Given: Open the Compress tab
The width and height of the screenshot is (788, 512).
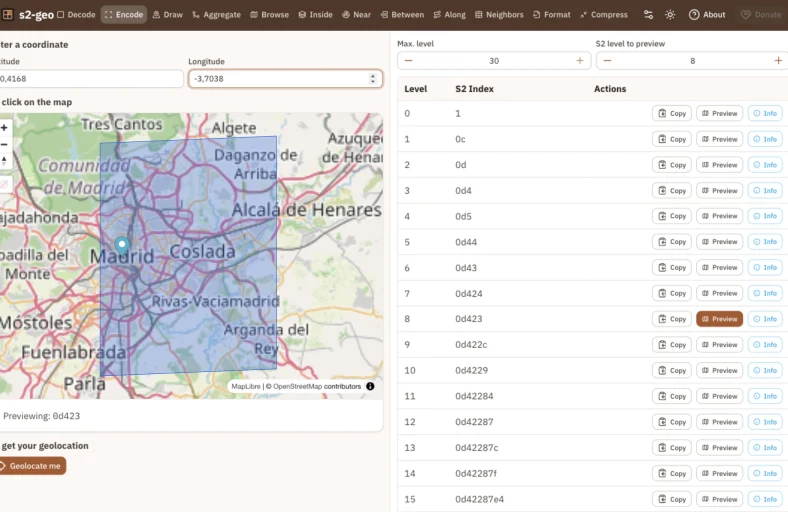Looking at the screenshot, I should pyautogui.click(x=604, y=15).
